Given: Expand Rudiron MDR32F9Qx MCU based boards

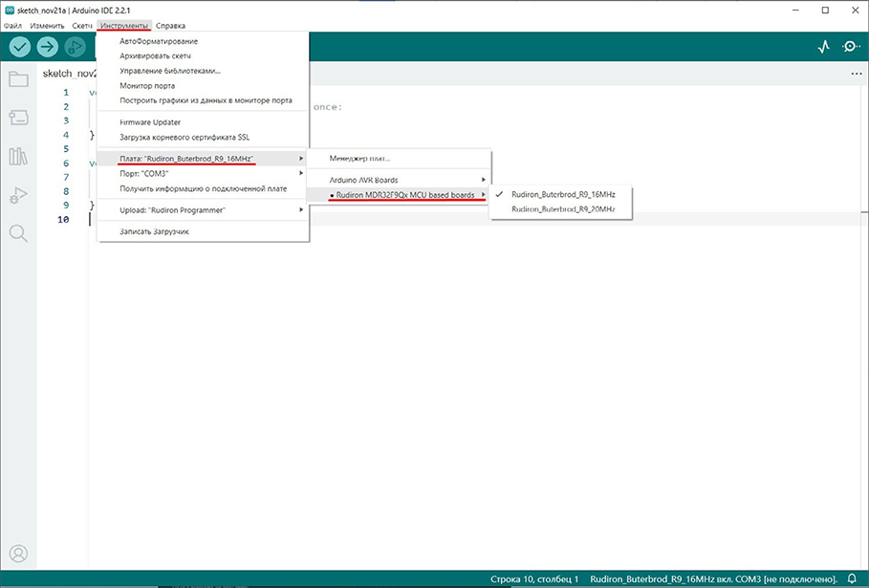Looking at the screenshot, I should pos(399,195).
